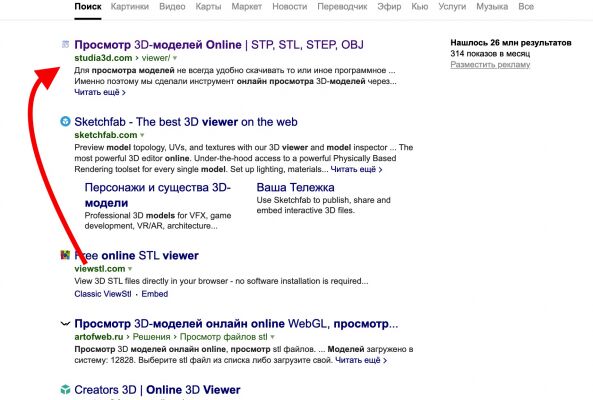Open Ваша Тележка sitelink
Viewport: 593px width, 400px height.
click(295, 187)
